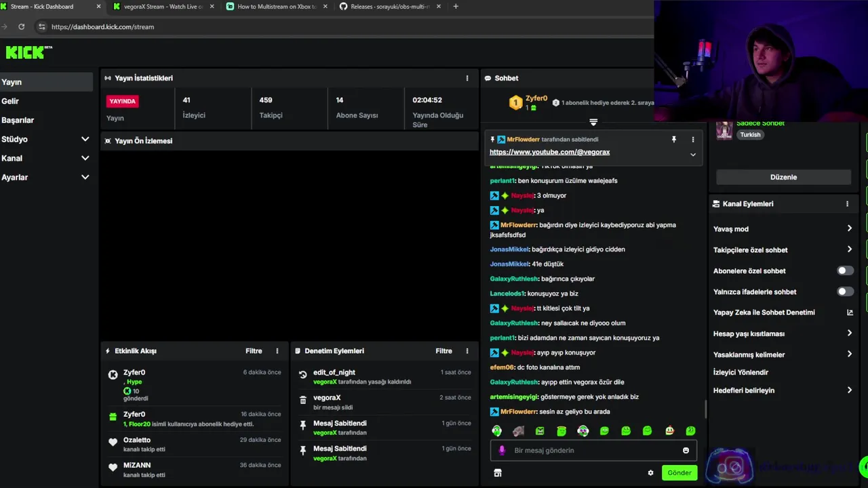Unpin message with pin icon in chat

pos(673,140)
